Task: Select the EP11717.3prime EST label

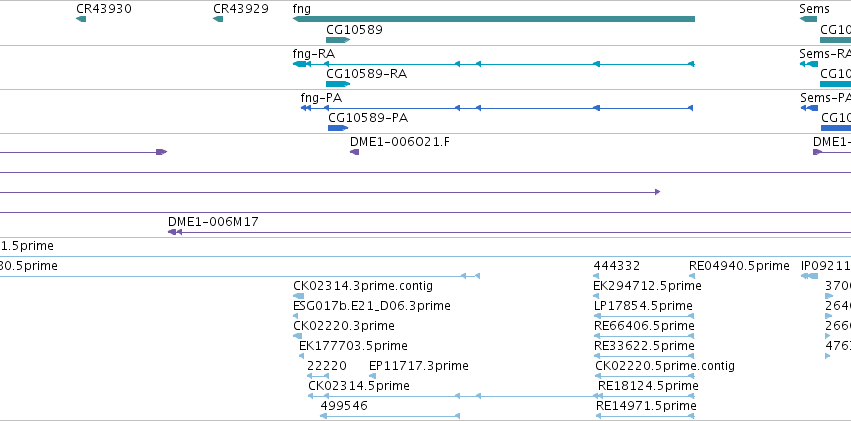Action: click(418, 366)
